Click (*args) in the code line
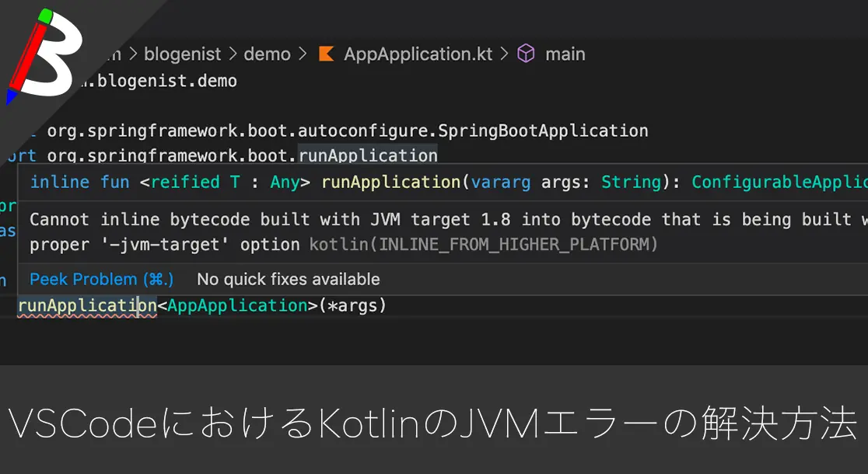 pos(352,305)
